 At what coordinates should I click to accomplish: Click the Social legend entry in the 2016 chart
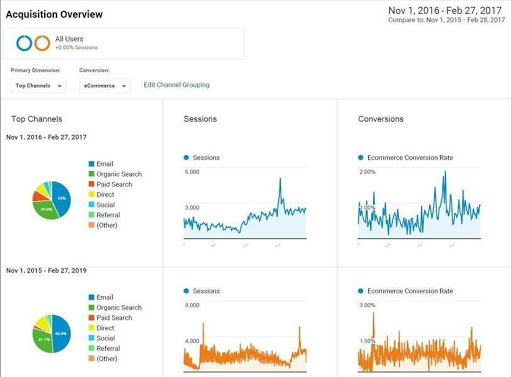pyautogui.click(x=102, y=205)
